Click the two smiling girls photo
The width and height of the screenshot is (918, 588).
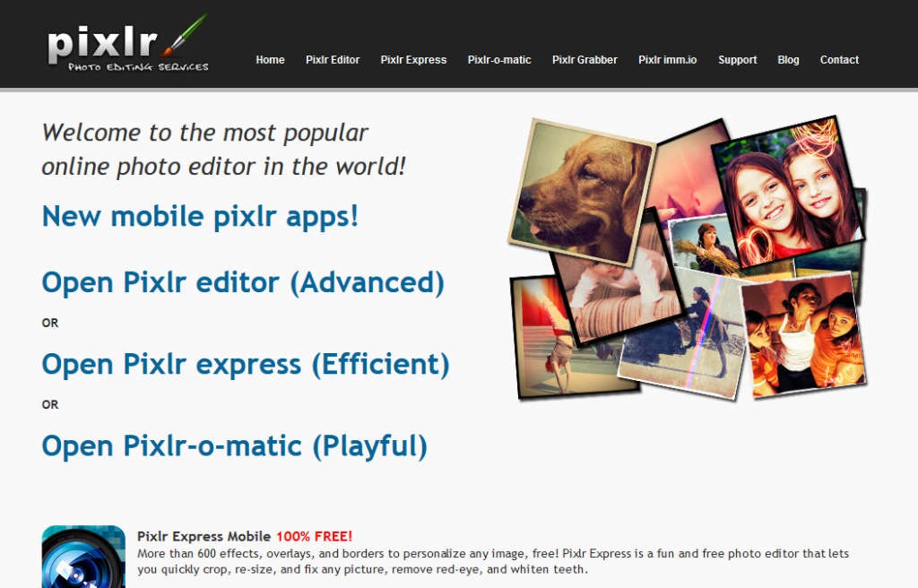point(787,191)
